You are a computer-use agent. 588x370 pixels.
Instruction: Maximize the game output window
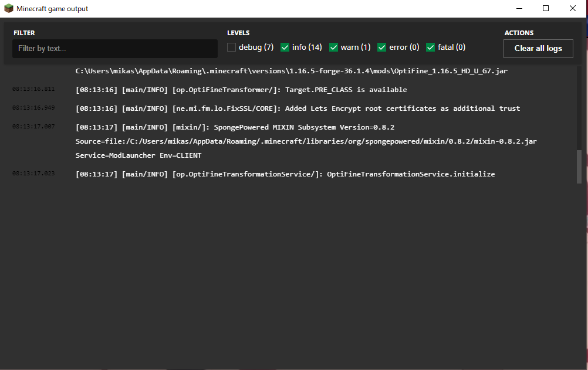click(546, 8)
